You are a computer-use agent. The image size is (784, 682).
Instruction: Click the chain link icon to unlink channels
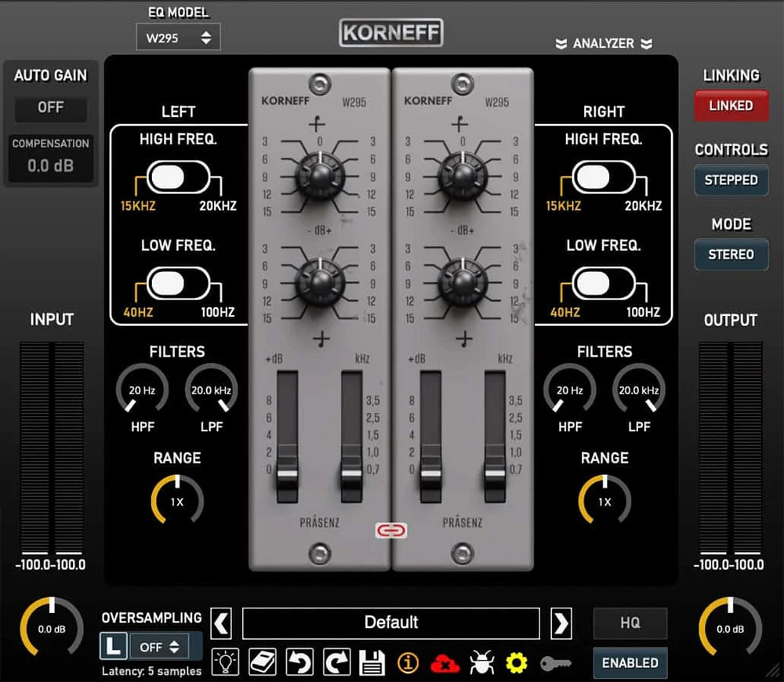coord(390,530)
